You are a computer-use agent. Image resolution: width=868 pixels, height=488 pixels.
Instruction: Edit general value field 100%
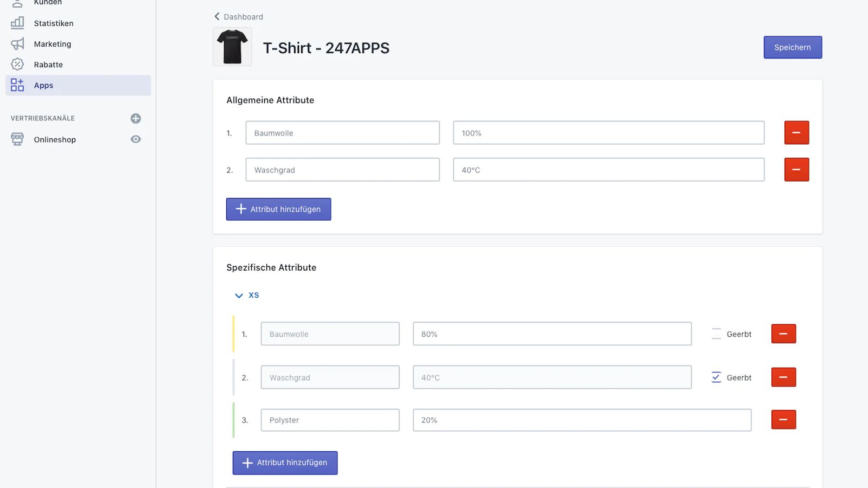pyautogui.click(x=609, y=133)
